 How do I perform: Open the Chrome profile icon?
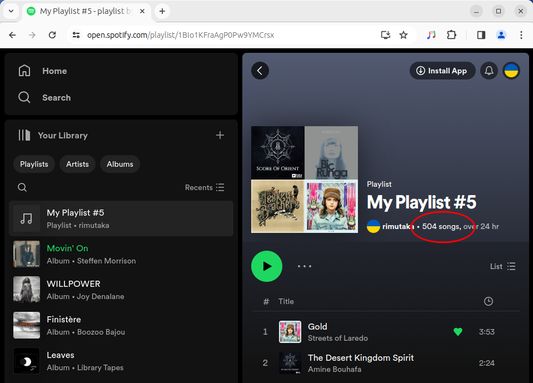tap(501, 35)
